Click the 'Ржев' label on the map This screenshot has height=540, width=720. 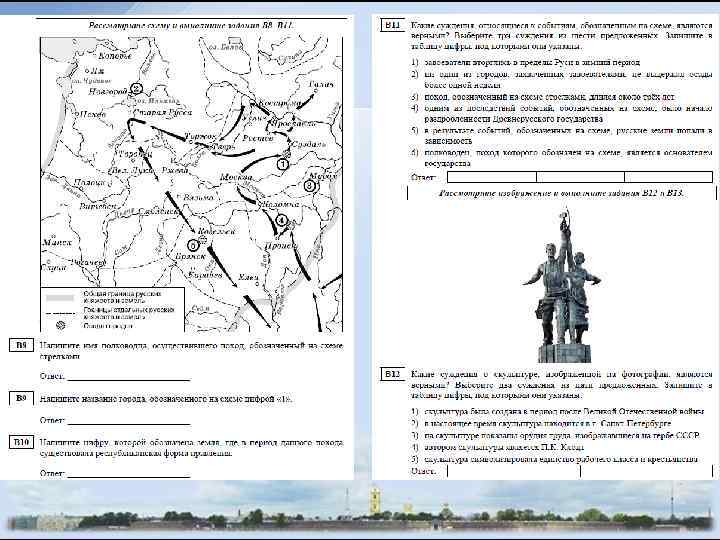[175, 170]
